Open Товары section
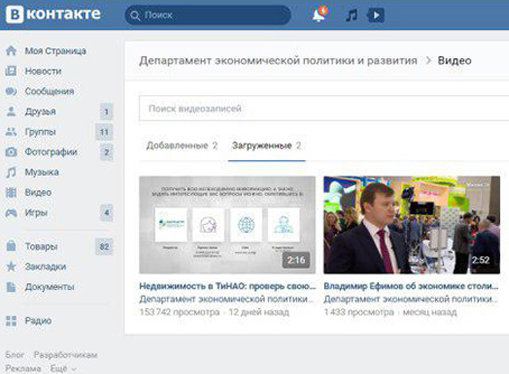 click(41, 246)
